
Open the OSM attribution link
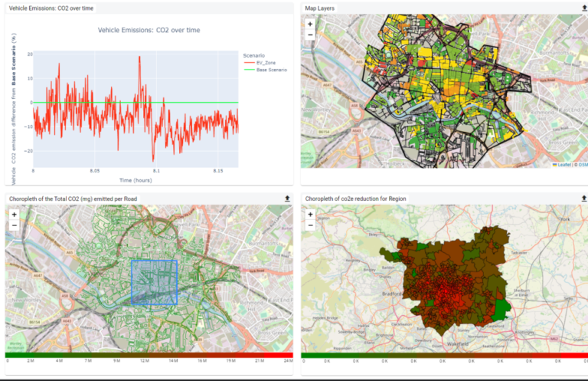click(583, 164)
